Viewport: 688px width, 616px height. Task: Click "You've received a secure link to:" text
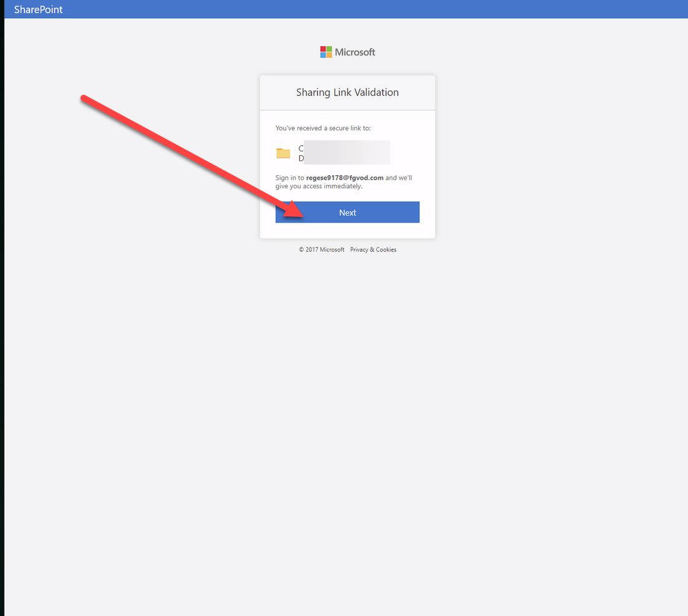(323, 128)
